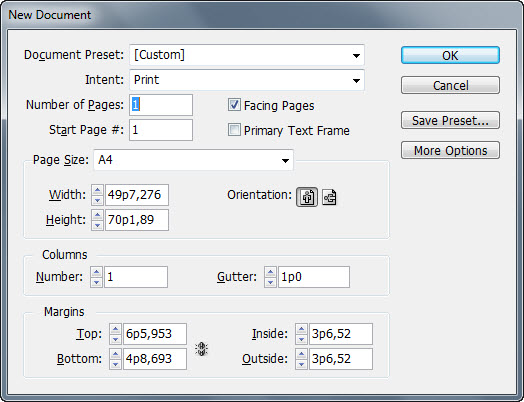This screenshot has width=524, height=402.
Task: Open the Page Size dropdown
Action: [x=193, y=160]
